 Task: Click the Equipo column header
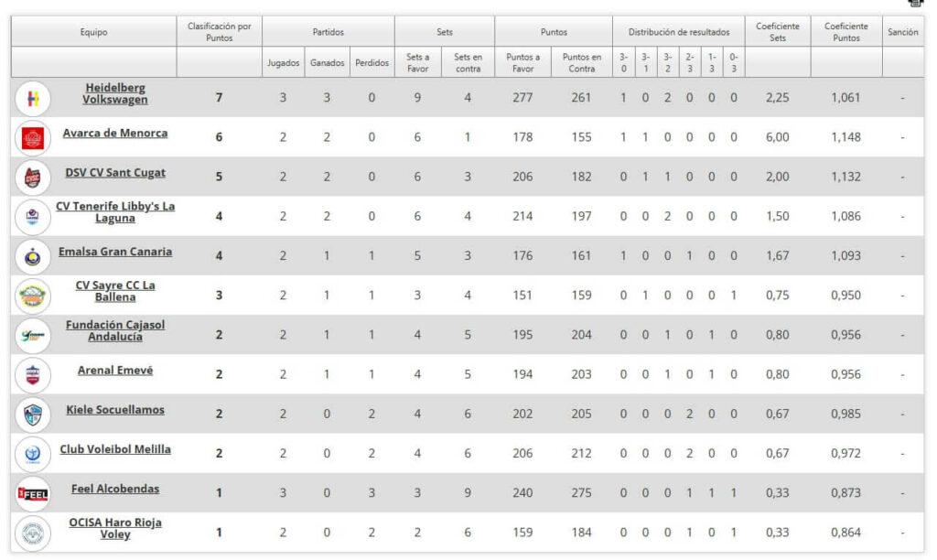coord(93,32)
